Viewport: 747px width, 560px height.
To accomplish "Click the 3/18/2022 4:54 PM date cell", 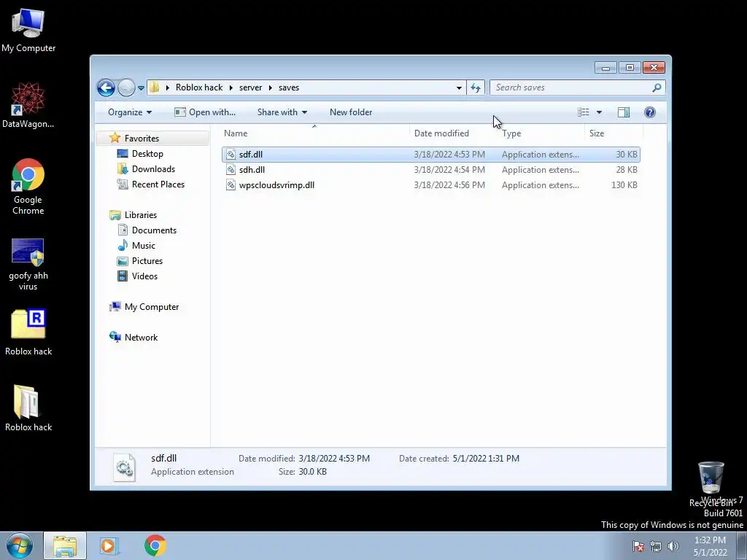I will tap(449, 170).
